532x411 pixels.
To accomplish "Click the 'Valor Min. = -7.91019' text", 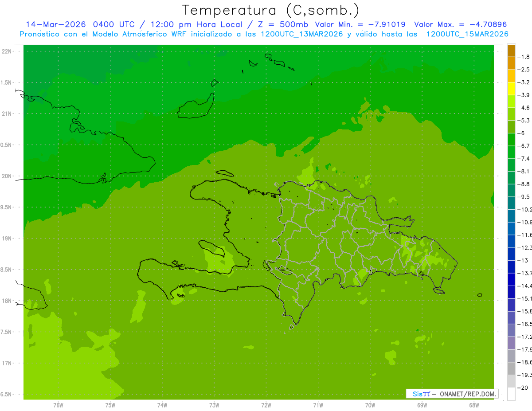I will 360,24.
